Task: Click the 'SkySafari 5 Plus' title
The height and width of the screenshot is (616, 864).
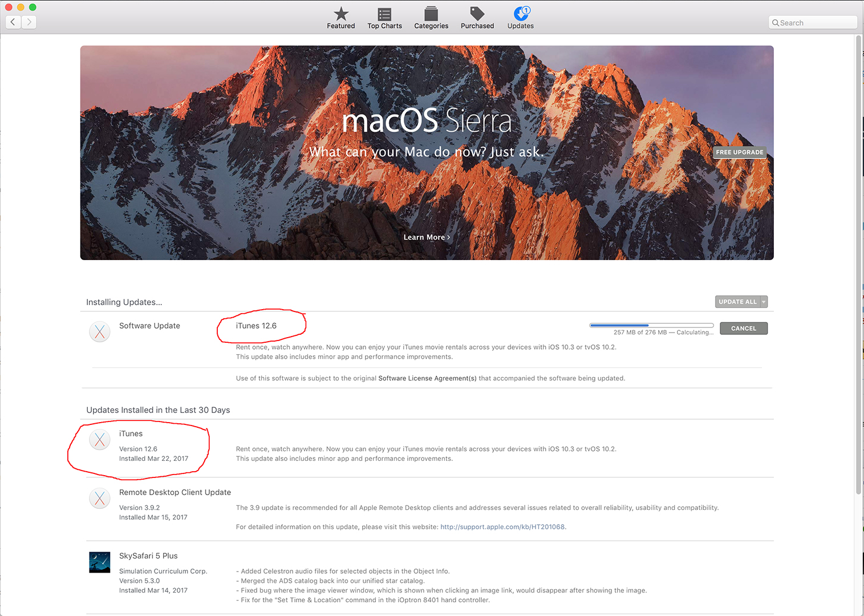Action: coord(148,556)
